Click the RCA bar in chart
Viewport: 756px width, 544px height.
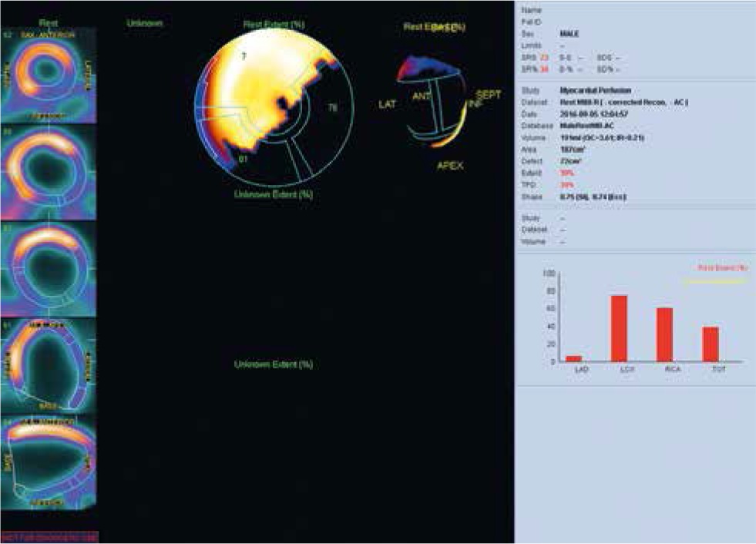(664, 334)
